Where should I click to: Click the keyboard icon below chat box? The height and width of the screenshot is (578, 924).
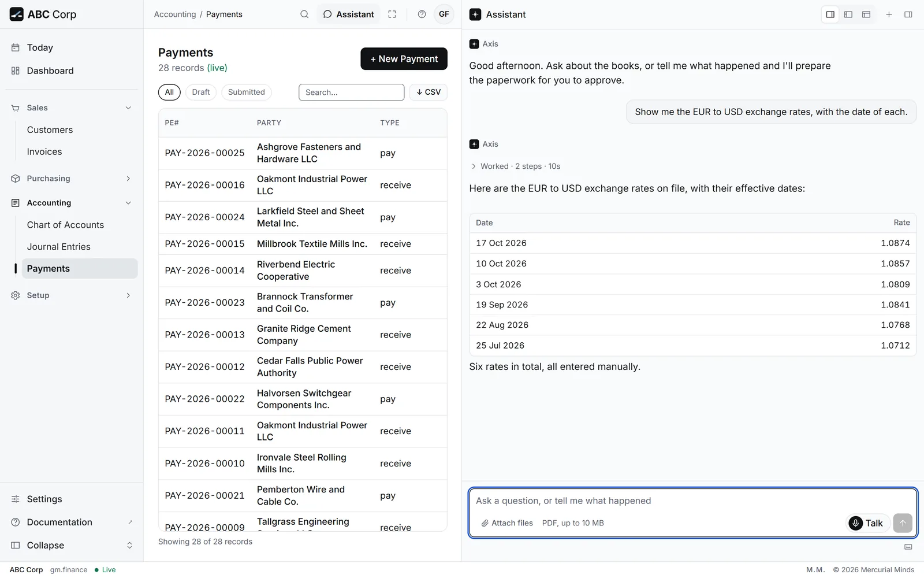[908, 547]
